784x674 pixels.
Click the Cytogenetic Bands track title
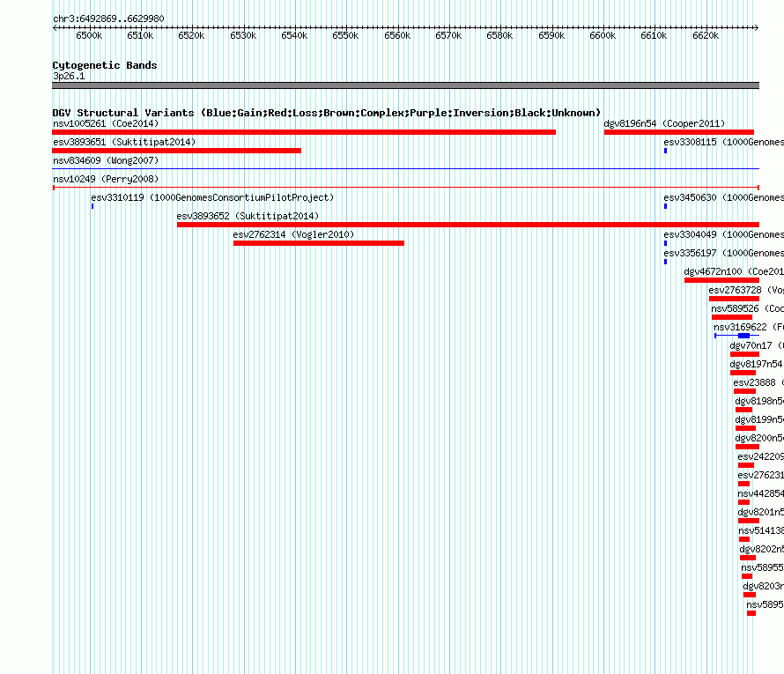[105, 65]
